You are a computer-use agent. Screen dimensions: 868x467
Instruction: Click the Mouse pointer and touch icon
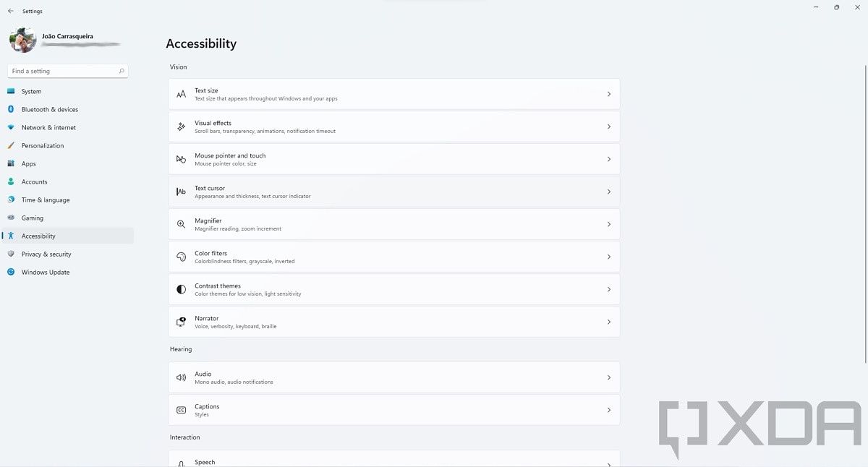click(181, 159)
